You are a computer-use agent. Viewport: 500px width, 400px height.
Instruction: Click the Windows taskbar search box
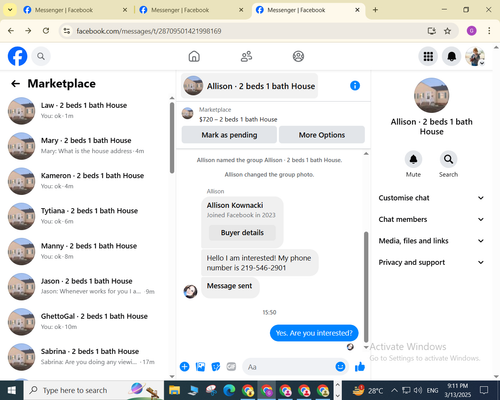point(94,390)
